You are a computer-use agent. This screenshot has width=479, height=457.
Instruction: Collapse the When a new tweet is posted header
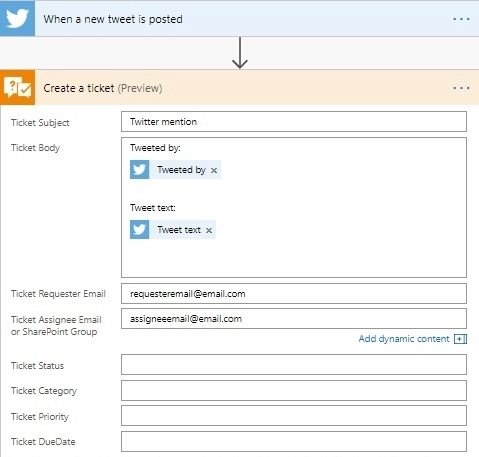(x=239, y=18)
